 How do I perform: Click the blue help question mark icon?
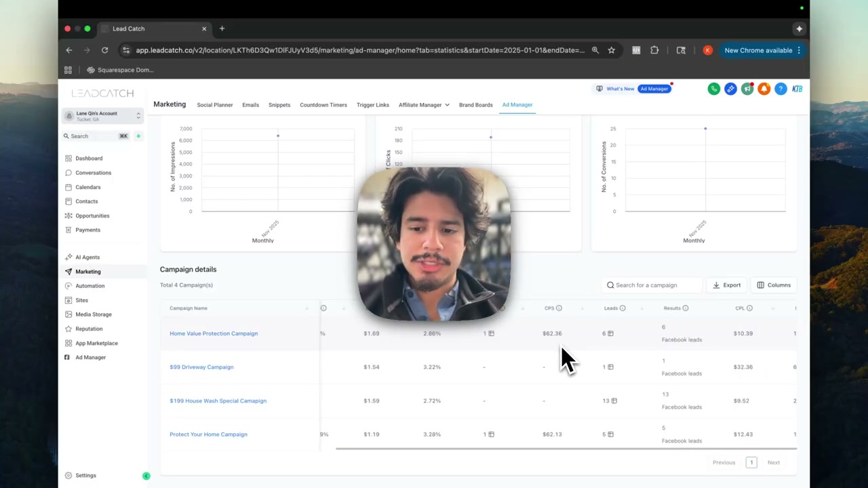click(x=781, y=89)
